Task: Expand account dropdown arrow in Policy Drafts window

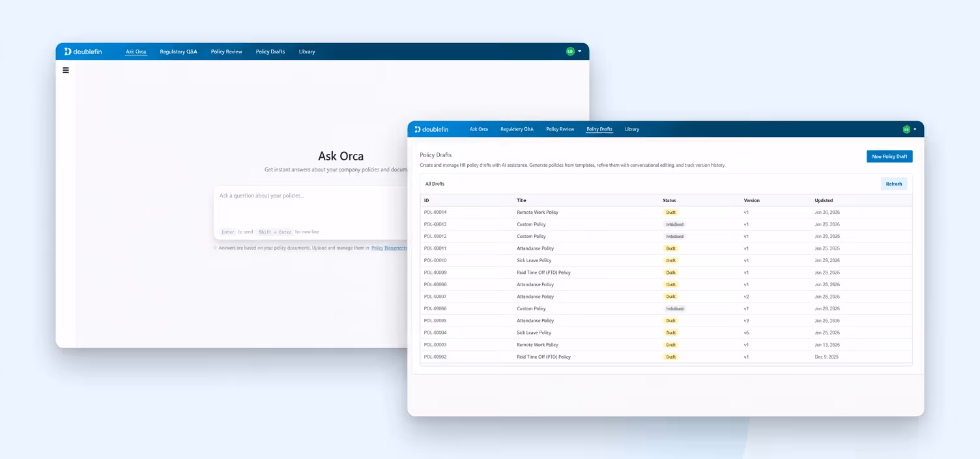Action: 915,129
